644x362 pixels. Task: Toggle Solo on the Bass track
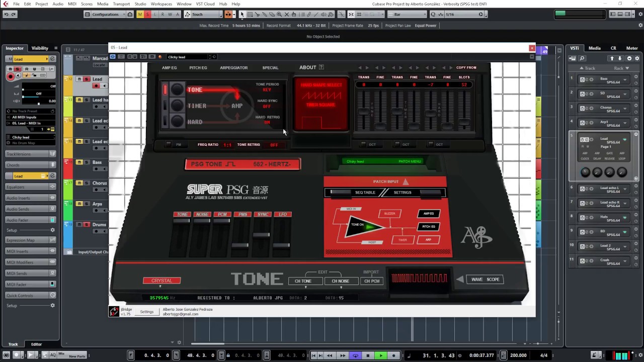(87, 162)
